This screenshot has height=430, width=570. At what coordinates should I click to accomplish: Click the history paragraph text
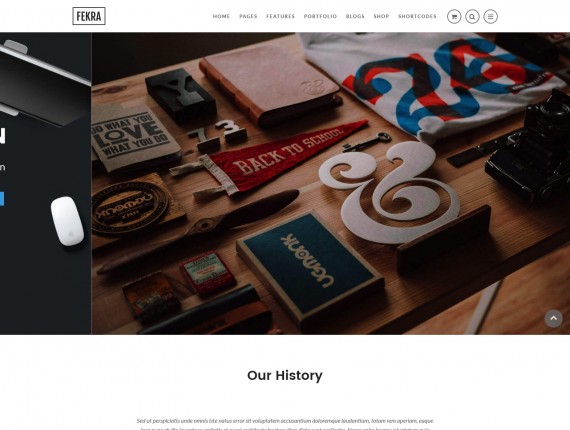click(285, 425)
